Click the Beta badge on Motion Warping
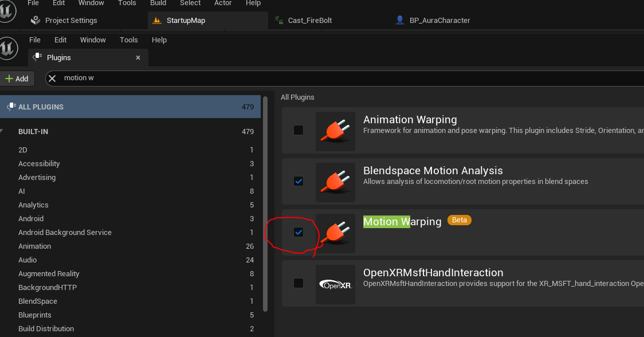This screenshot has width=644, height=337. (459, 220)
